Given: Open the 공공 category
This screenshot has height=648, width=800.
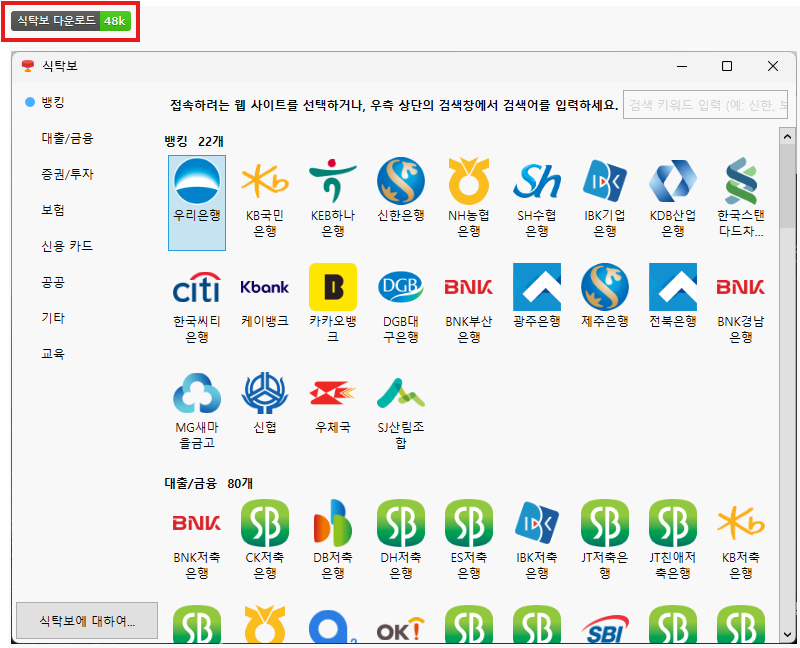Looking at the screenshot, I should [x=53, y=282].
